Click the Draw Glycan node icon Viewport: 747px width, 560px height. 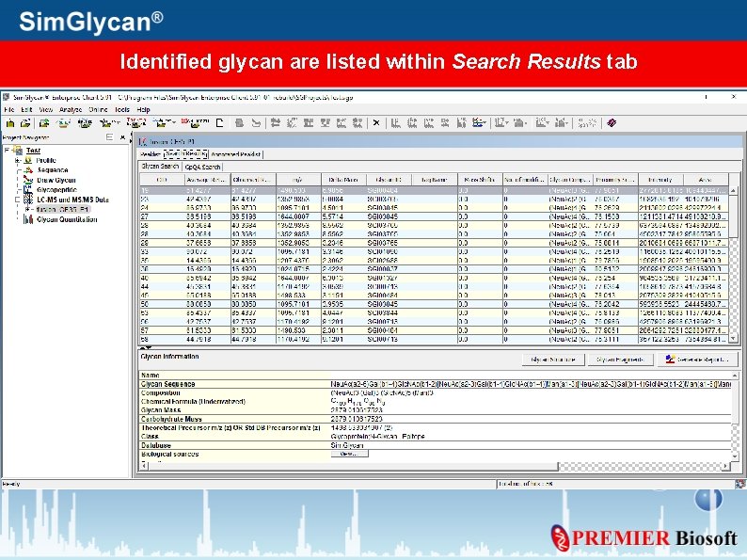[28, 180]
